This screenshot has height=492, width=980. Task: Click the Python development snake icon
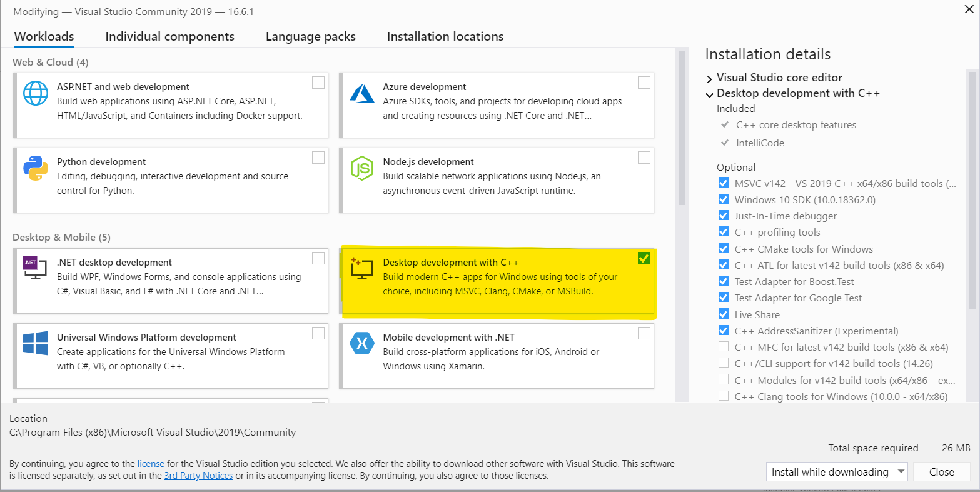(x=36, y=168)
